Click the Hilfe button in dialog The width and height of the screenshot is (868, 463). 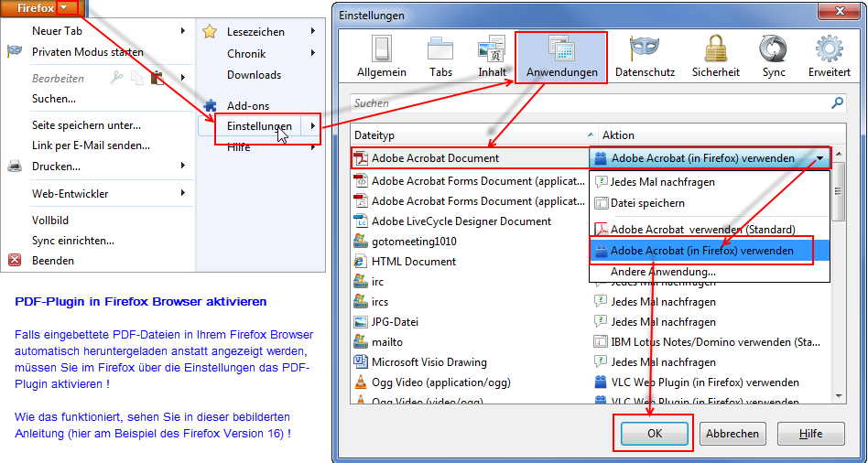pos(811,434)
